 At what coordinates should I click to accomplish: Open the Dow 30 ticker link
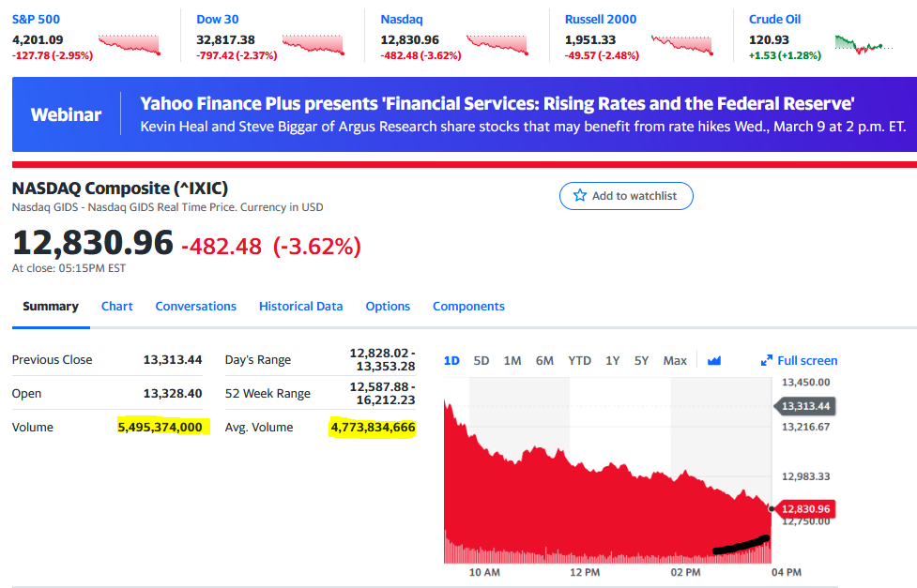point(218,20)
